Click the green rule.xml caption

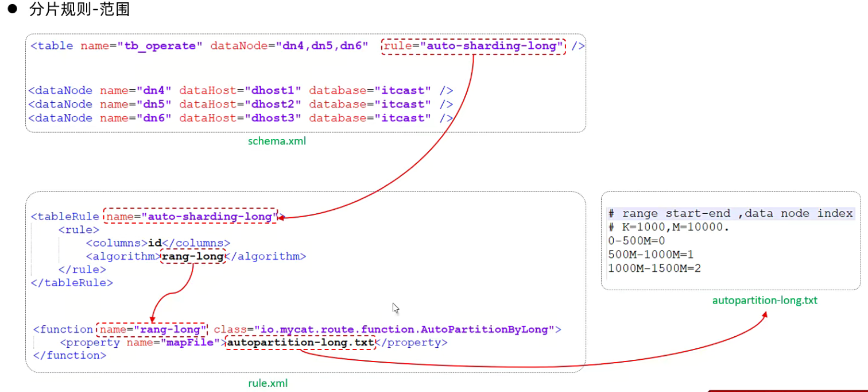[x=268, y=383]
